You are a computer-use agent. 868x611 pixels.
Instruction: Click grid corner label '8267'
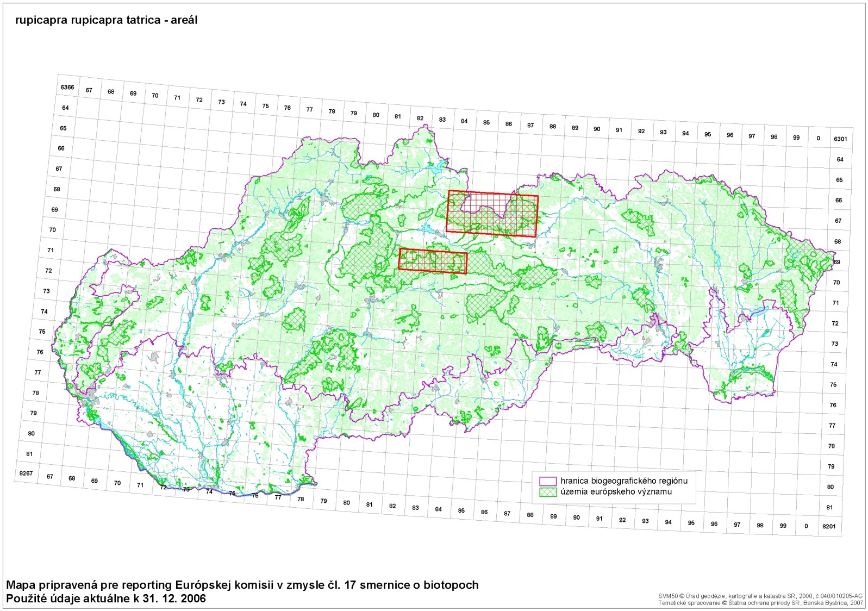[26, 473]
